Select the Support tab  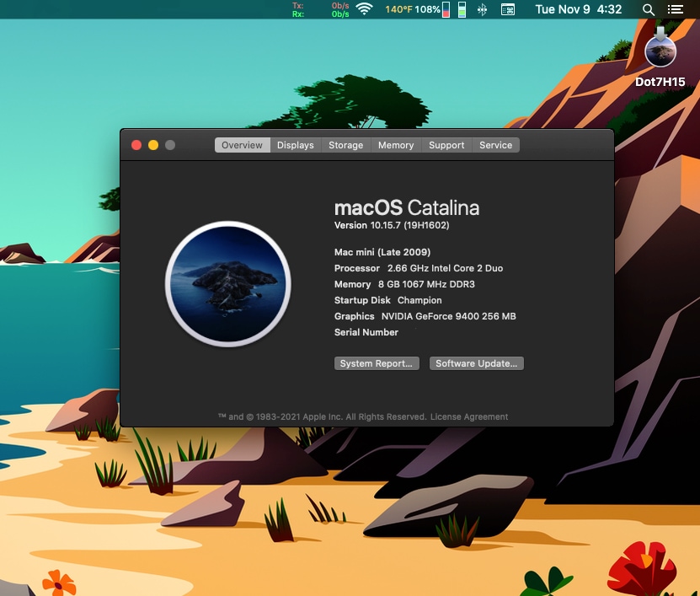446,145
